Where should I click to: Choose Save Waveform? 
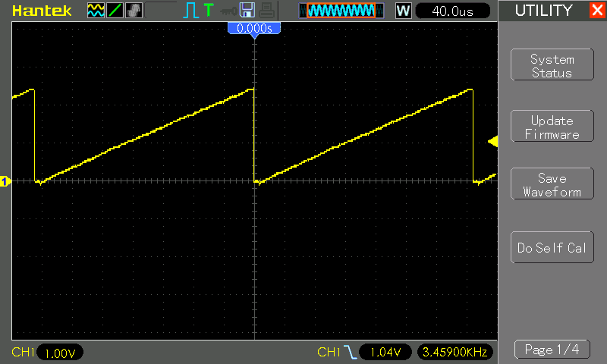coord(552,184)
